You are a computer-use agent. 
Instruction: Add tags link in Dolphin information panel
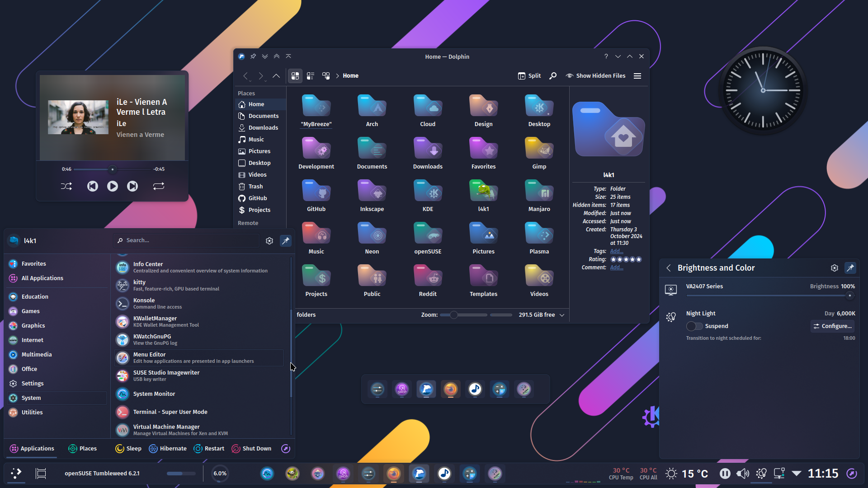coord(617,251)
